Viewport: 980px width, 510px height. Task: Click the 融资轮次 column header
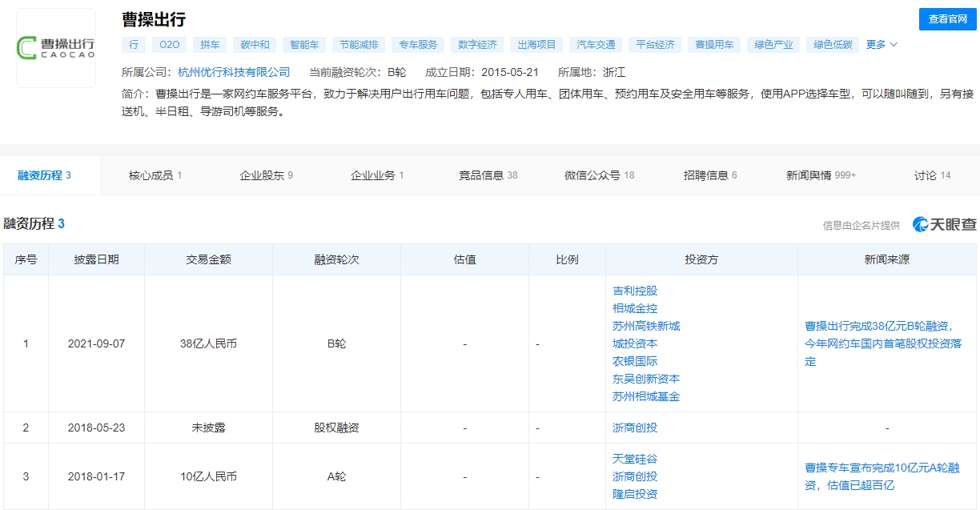336,259
